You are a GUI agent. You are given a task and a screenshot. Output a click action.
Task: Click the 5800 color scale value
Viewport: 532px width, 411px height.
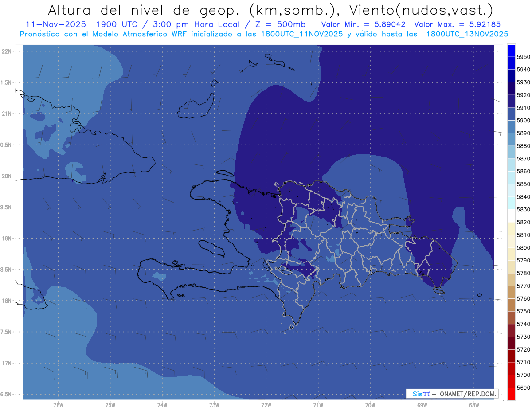[x=524, y=247]
